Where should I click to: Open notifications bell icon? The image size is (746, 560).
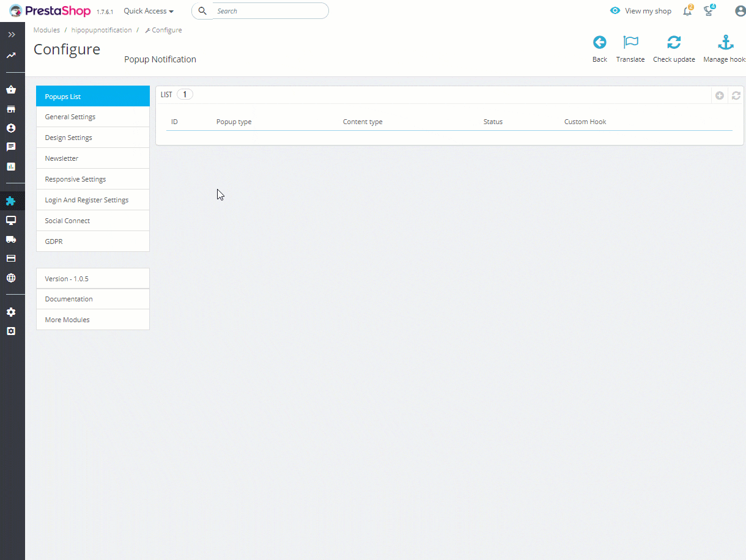[x=687, y=10]
